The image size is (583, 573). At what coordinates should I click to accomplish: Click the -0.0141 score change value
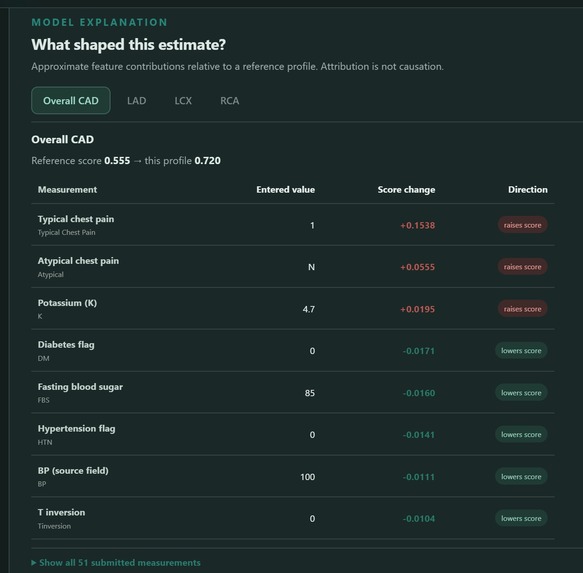[x=418, y=435]
